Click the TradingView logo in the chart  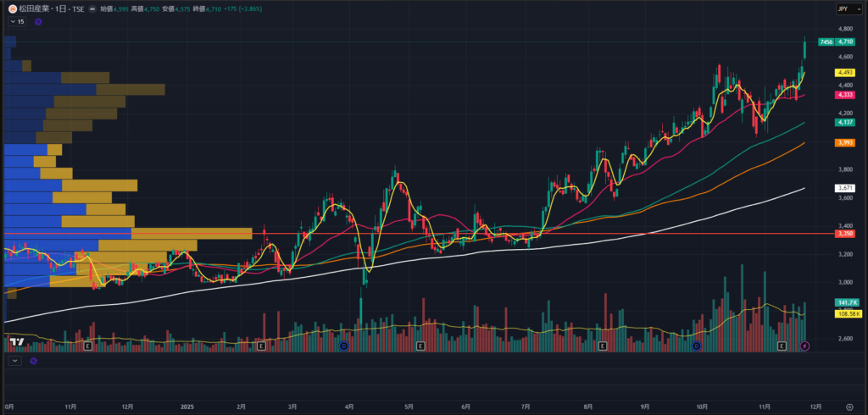click(x=14, y=342)
